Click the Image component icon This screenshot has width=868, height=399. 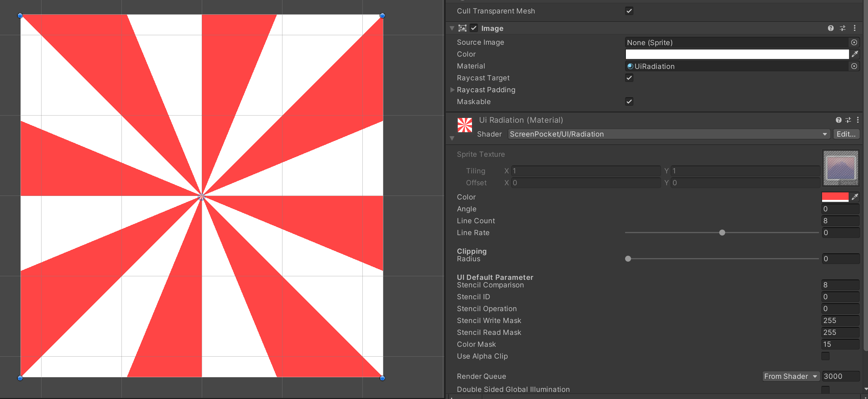click(462, 28)
